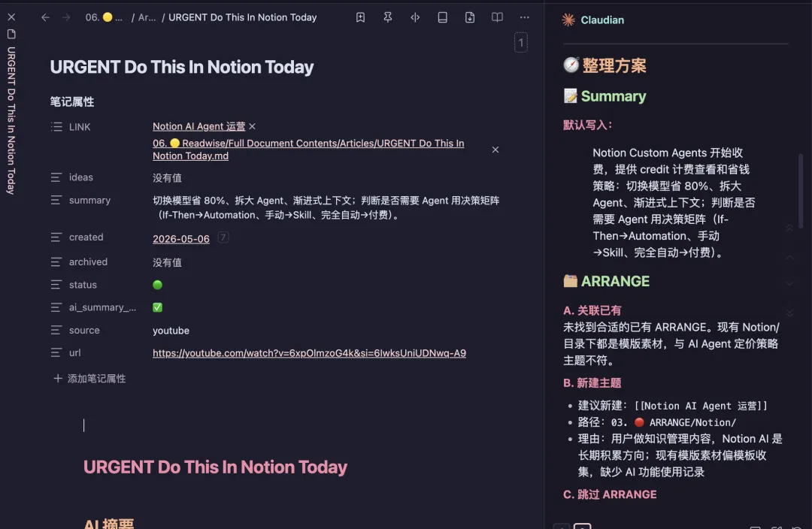Click the file icon in left sidebar
Screen dimensions: 812x529
pyautogui.click(x=11, y=34)
